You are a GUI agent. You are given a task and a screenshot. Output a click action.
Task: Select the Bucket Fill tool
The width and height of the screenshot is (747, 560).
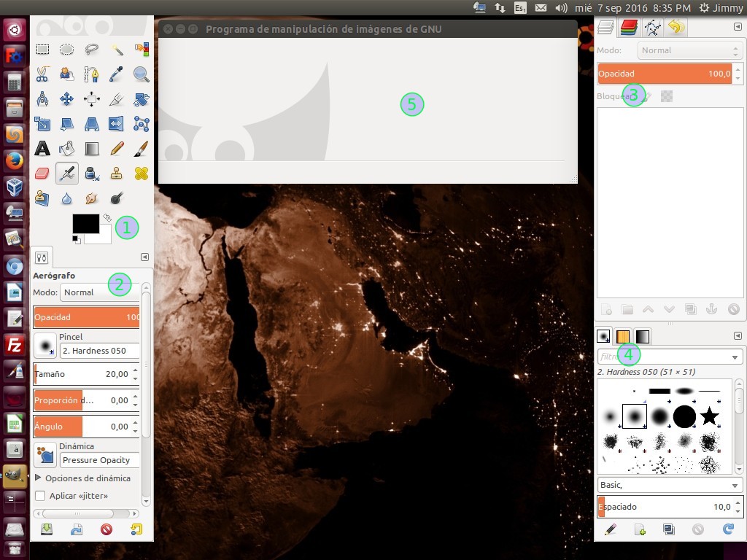(x=67, y=149)
